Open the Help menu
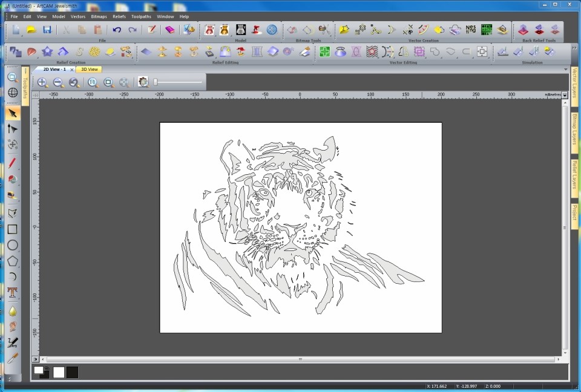 click(x=184, y=17)
